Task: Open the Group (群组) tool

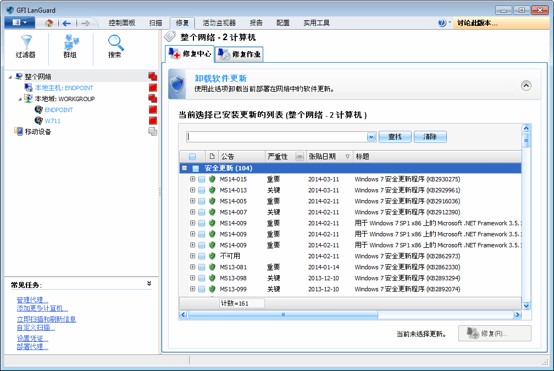Action: pyautogui.click(x=70, y=46)
